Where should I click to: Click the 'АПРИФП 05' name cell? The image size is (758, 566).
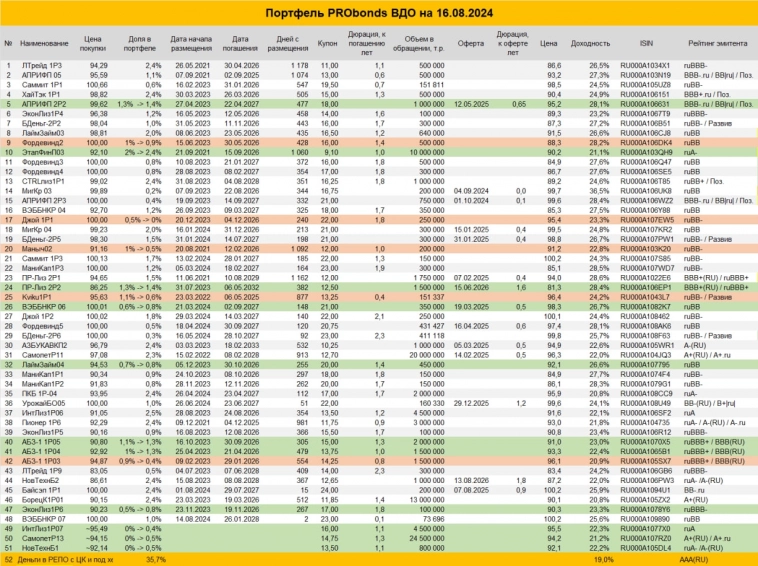click(x=42, y=75)
